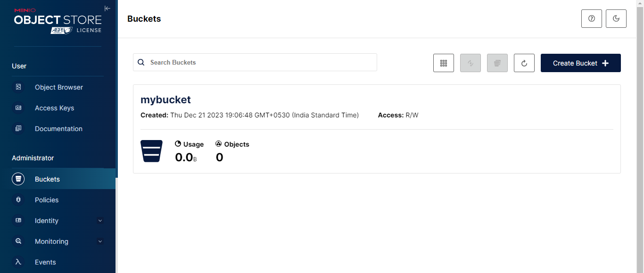Click the Delete Selected buckets icon

click(x=497, y=63)
